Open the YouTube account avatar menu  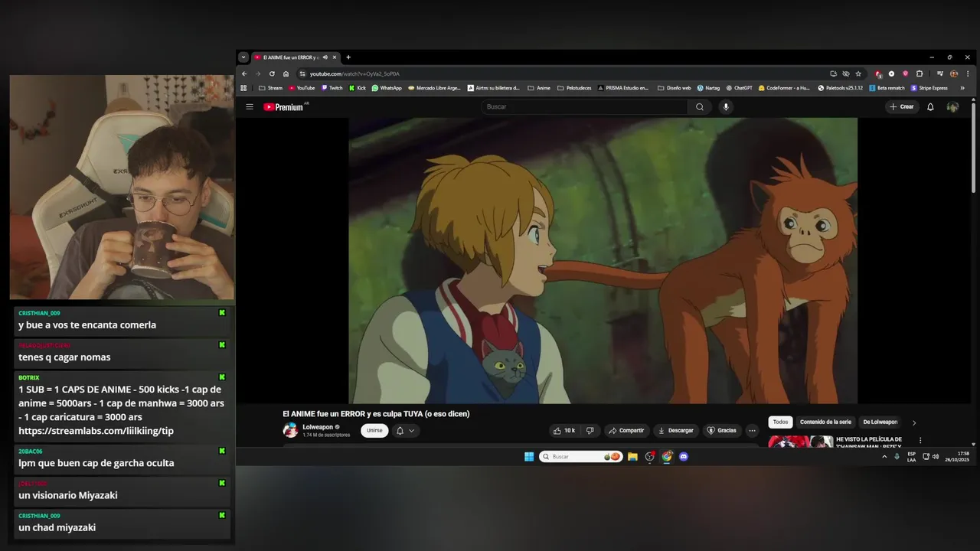pyautogui.click(x=952, y=107)
